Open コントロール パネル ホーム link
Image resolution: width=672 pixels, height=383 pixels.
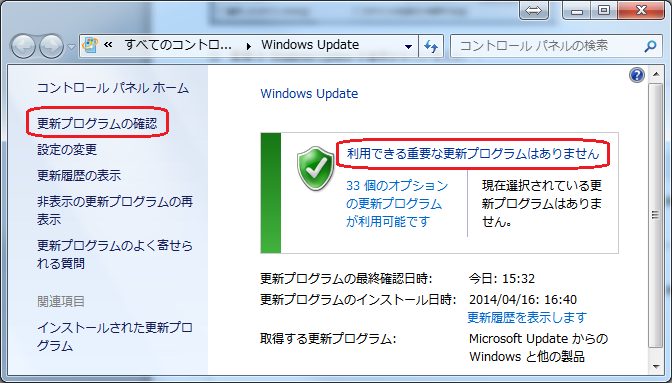point(113,88)
